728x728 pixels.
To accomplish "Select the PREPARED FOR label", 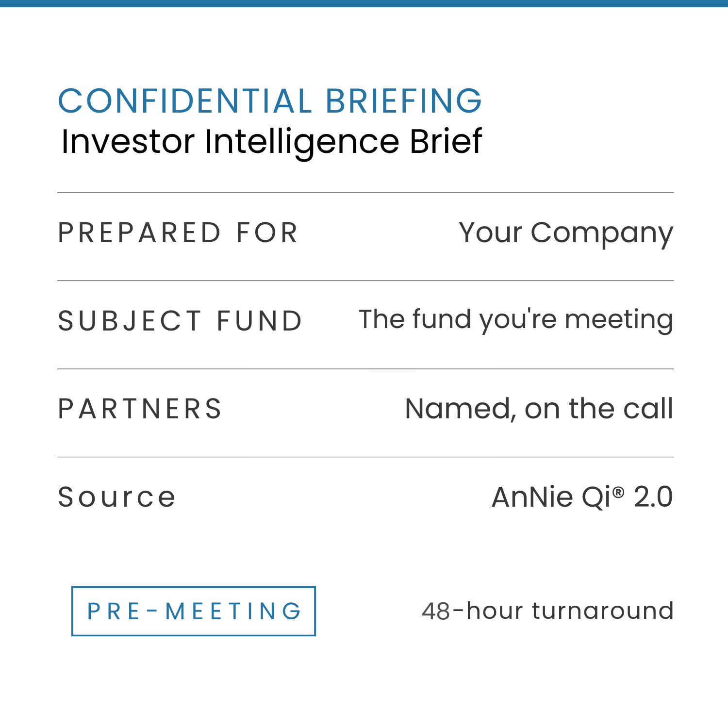I will point(178,232).
